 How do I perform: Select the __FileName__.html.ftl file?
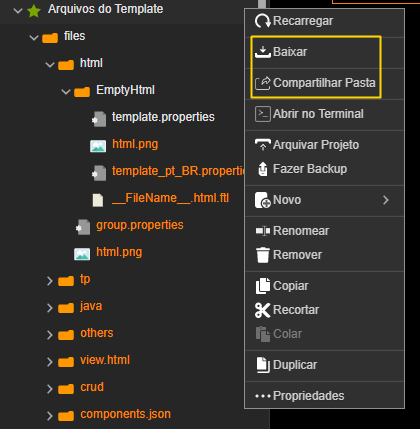171,198
